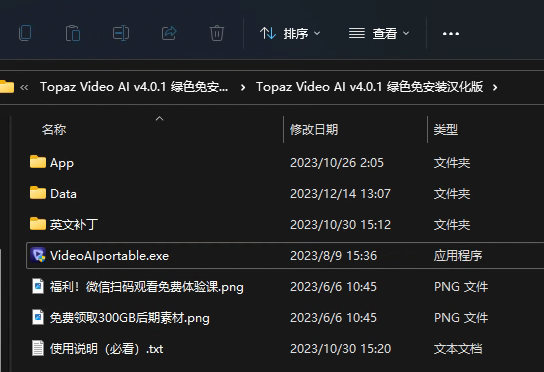This screenshot has height=372, width=544.
Task: Click breadcrumb Topaz Video AI v4.0.1 绿色免安装汉化版
Action: click(x=369, y=87)
